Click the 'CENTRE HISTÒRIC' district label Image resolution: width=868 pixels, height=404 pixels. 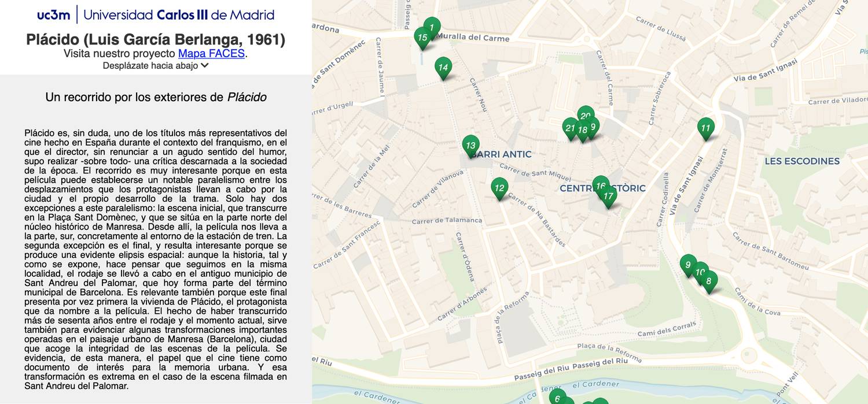point(602,188)
